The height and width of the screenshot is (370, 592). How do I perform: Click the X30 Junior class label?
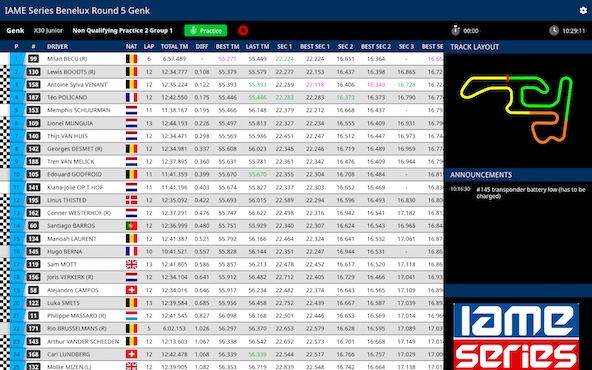[48, 31]
